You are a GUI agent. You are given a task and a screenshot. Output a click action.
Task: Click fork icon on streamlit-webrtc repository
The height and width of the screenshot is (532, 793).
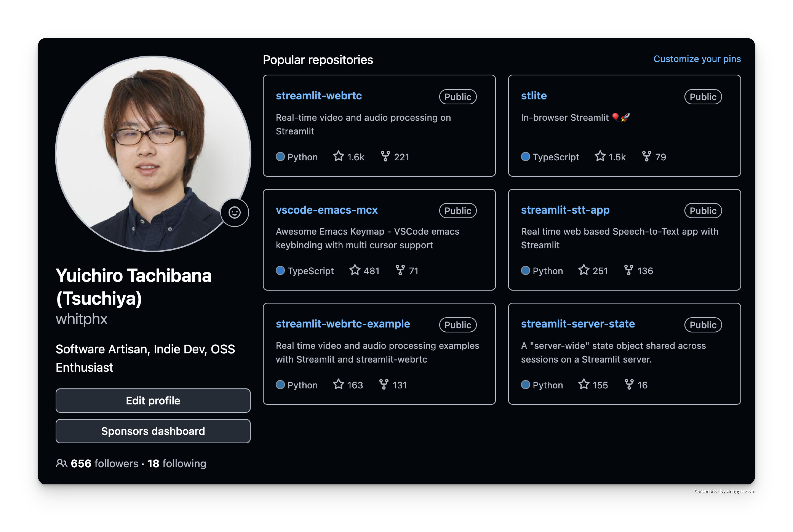click(x=385, y=156)
